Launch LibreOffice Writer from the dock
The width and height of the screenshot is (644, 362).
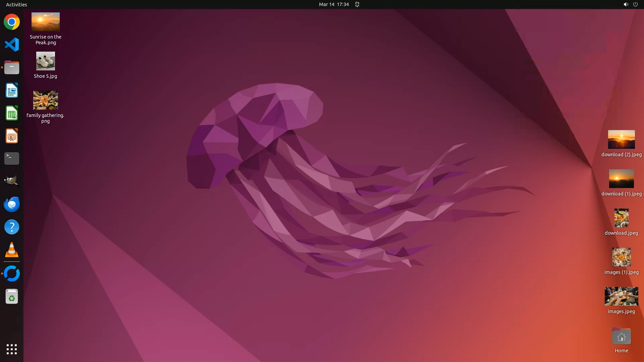(x=12, y=90)
